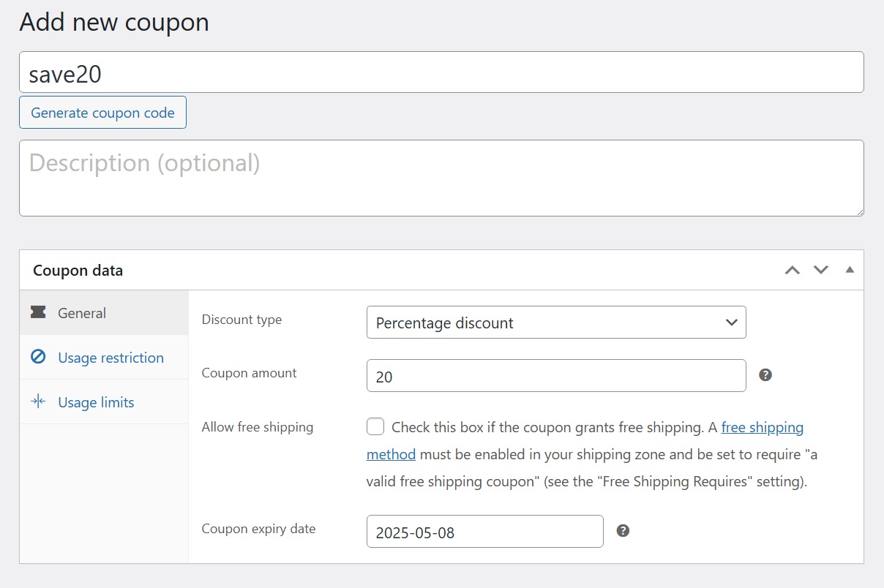The width and height of the screenshot is (884, 588).
Task: Open the Discount type dropdown
Action: tap(556, 323)
